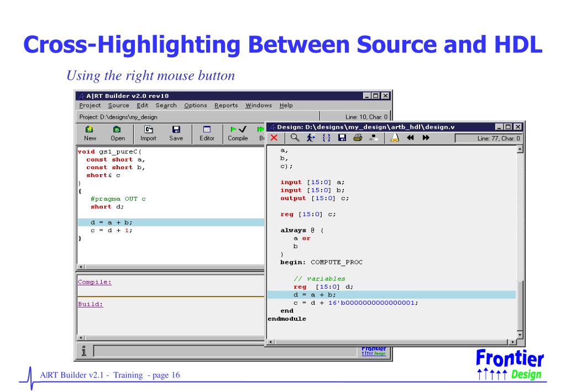Click the Design window horizontal scroll-left arrow
Viewport: 566px width, 392px height.
pyautogui.click(x=271, y=342)
